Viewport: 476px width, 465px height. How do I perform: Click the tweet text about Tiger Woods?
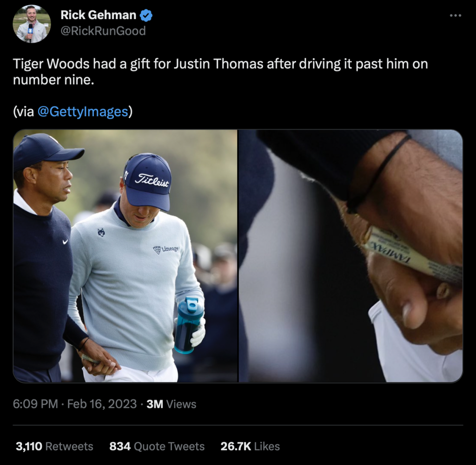coord(220,72)
